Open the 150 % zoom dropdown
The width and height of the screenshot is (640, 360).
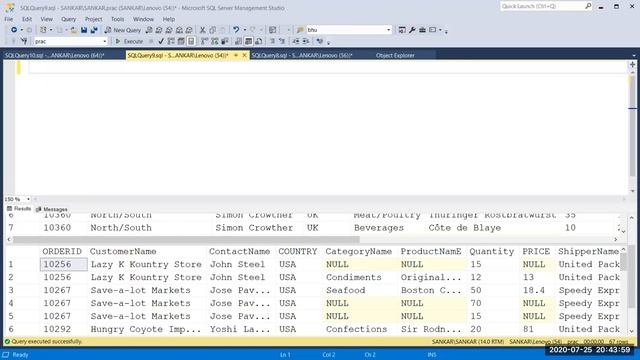click(28, 199)
